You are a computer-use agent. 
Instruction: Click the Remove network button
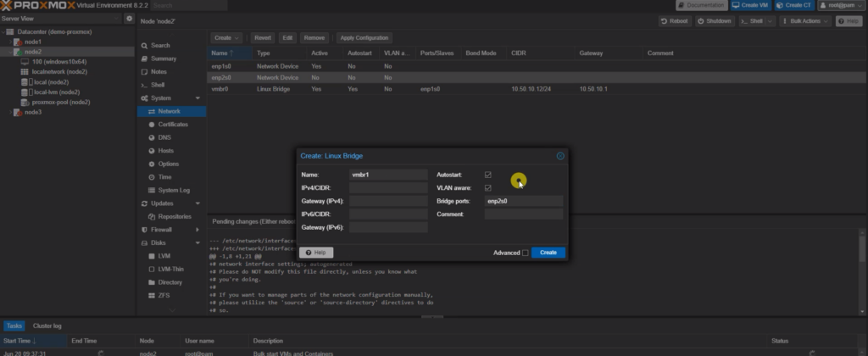coord(314,37)
